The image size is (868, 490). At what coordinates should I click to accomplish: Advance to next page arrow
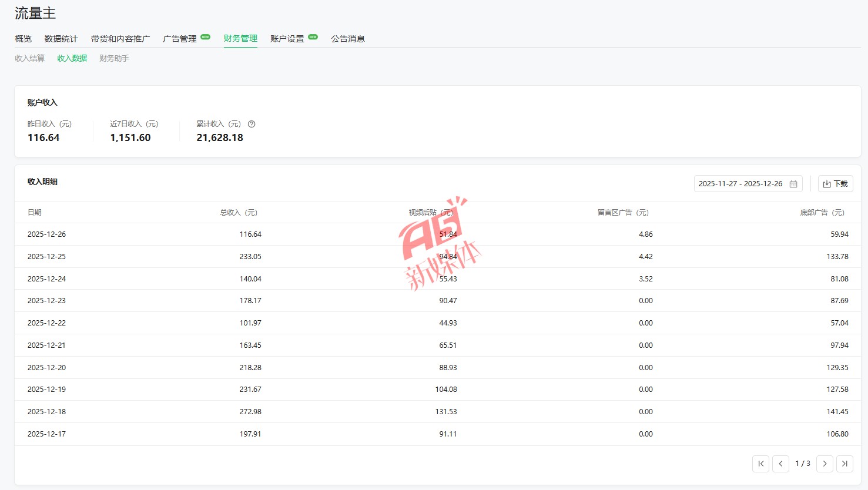[x=825, y=464]
